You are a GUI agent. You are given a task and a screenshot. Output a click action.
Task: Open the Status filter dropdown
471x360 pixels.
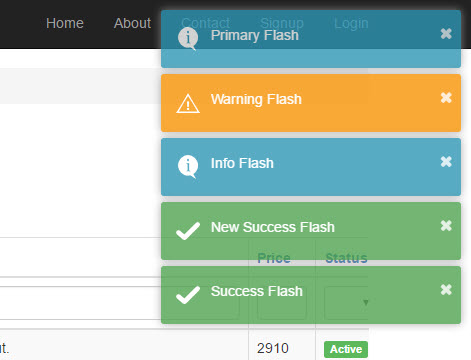coord(347,302)
